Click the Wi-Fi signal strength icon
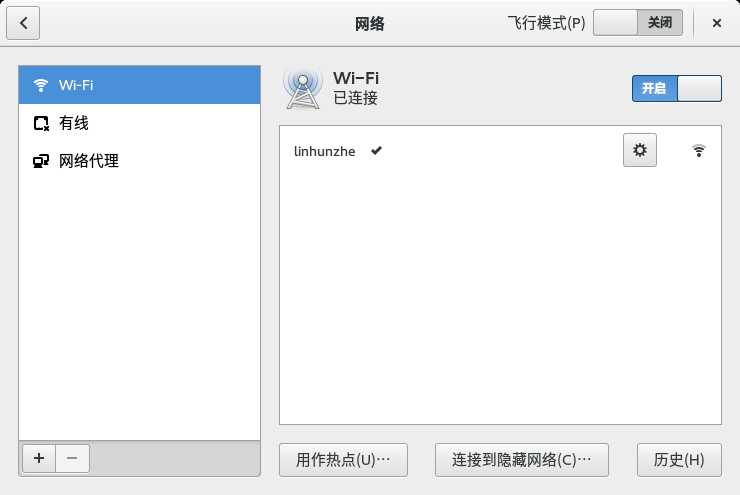 (x=698, y=151)
